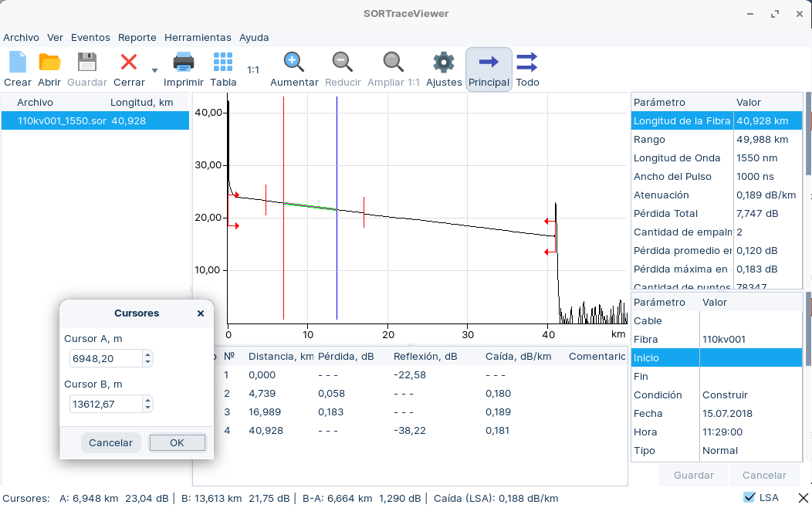Click the Crear new file icon
The image size is (812, 508).
[17, 63]
